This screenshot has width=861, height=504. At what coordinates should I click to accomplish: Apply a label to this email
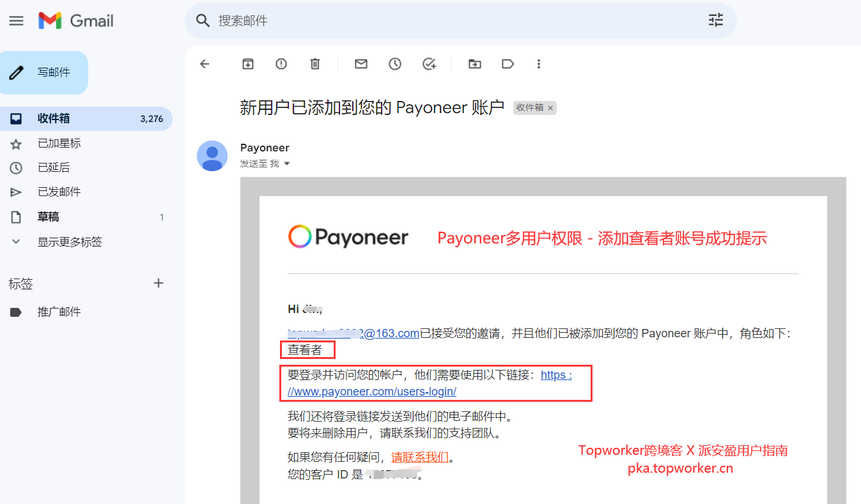[508, 64]
